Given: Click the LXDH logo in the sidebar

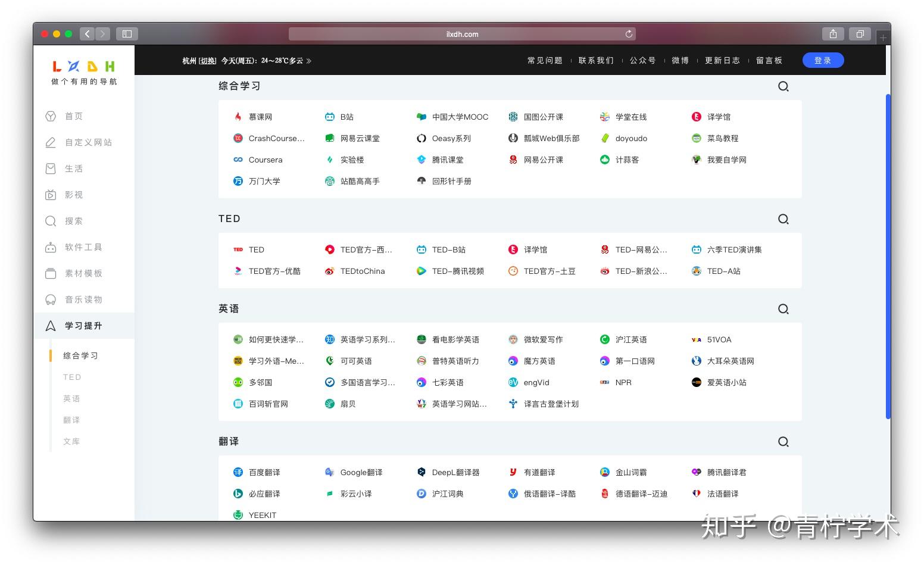Looking at the screenshot, I should coord(84,66).
